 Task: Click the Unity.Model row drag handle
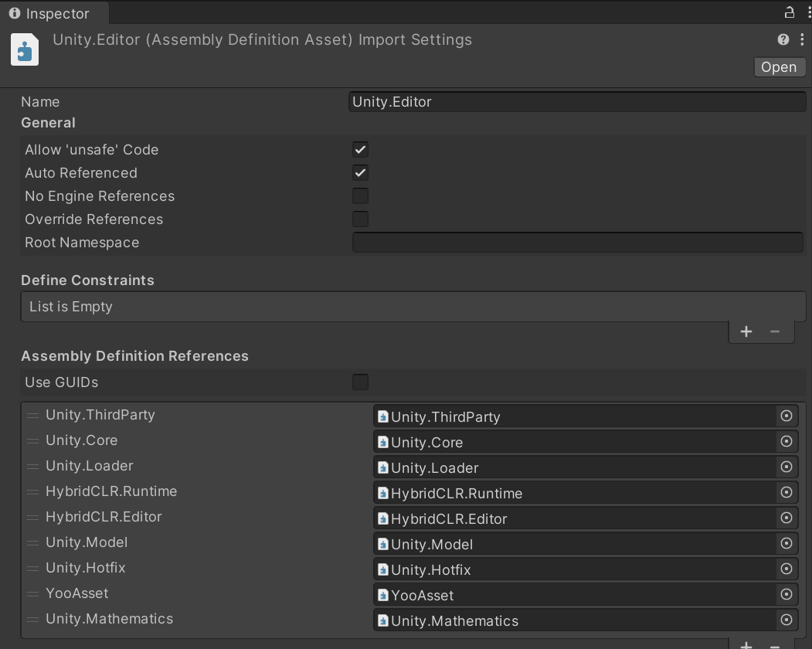(32, 543)
